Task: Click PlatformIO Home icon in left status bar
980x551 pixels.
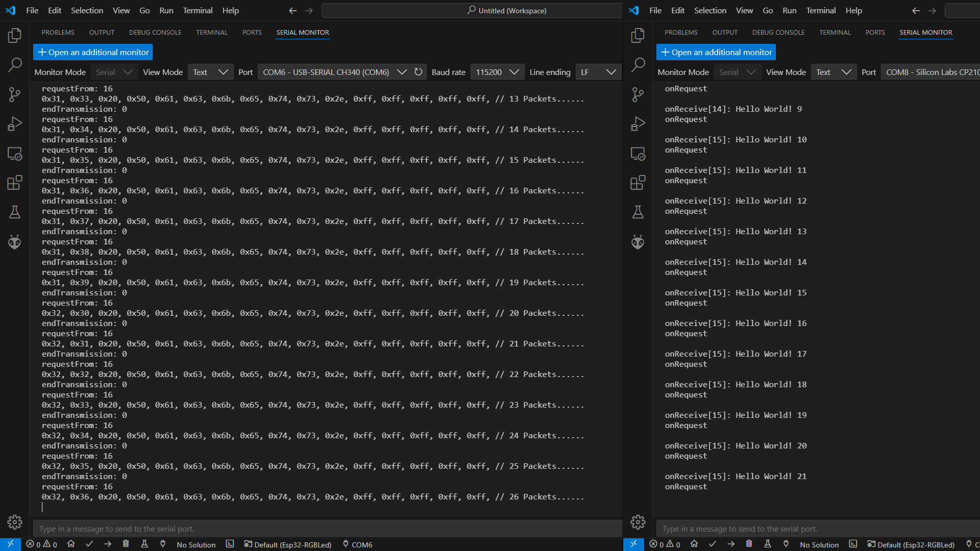Action: coord(71,544)
